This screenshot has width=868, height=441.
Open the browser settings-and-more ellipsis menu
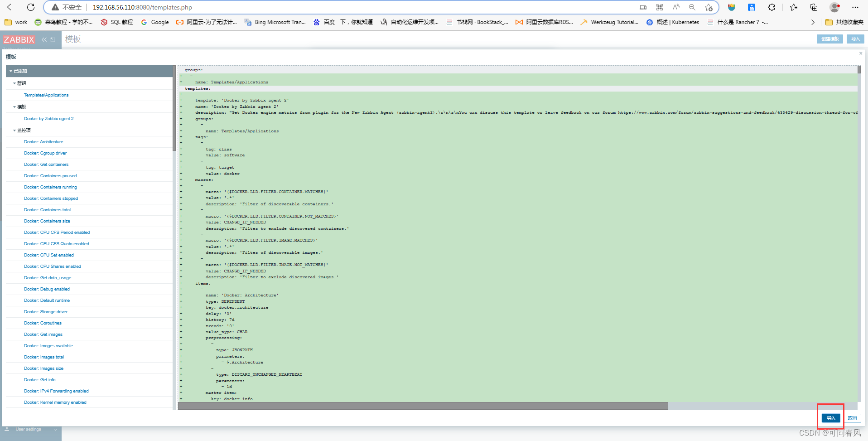(855, 7)
